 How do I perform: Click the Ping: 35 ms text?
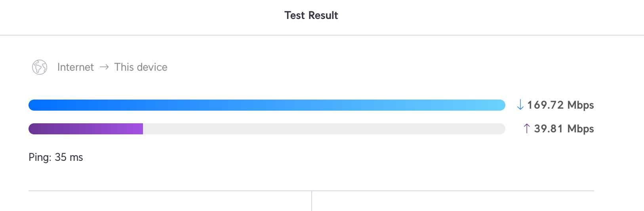coord(56,157)
